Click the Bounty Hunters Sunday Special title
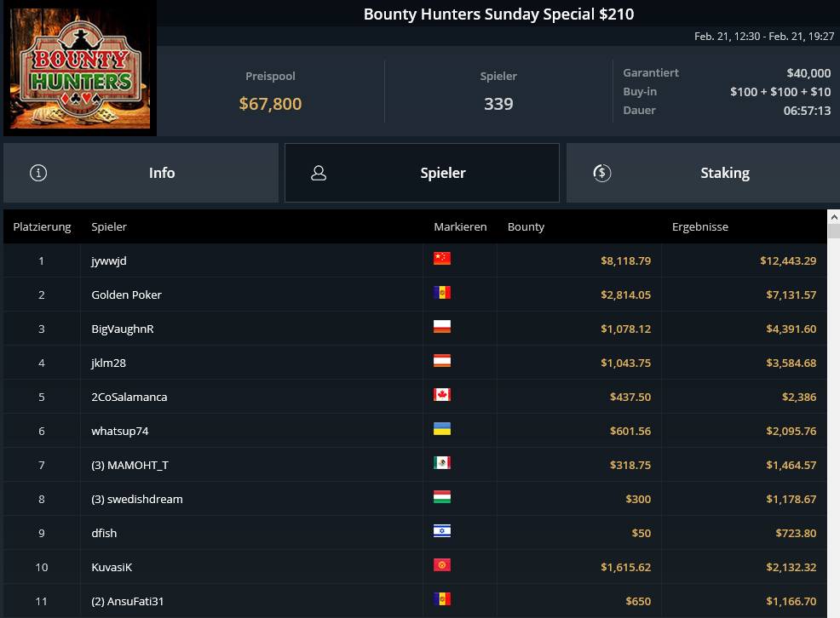The image size is (840, 618). click(x=498, y=14)
